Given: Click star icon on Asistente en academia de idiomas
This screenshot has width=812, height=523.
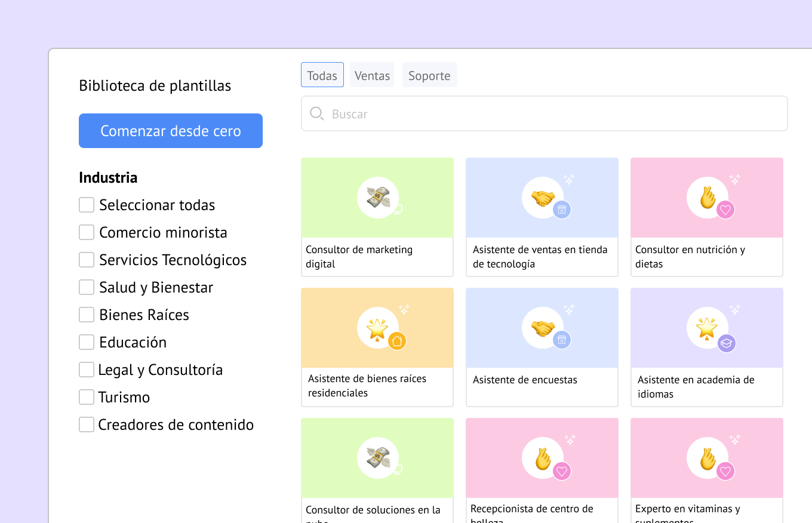Looking at the screenshot, I should coord(708,328).
